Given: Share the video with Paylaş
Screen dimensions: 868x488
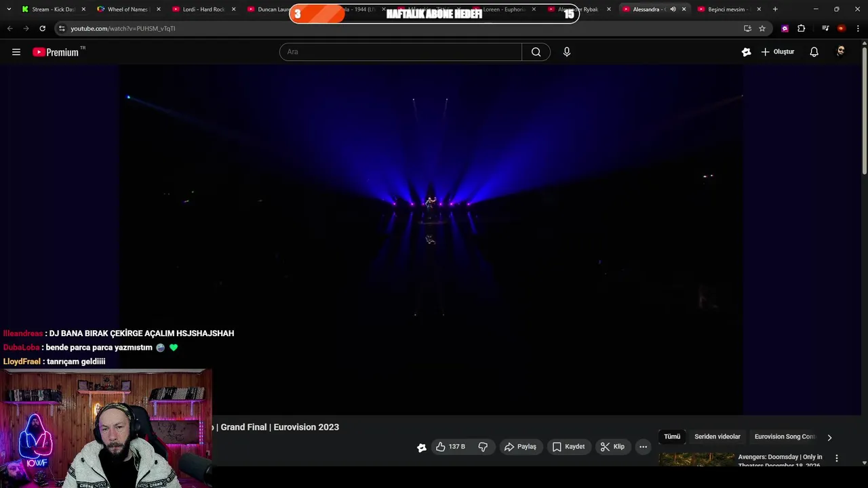Looking at the screenshot, I should [x=520, y=447].
